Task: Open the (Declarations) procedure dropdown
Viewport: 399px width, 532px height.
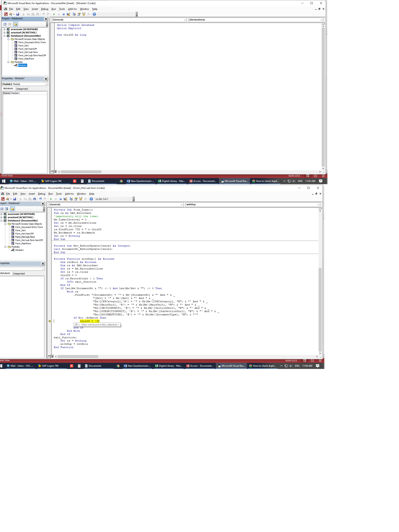Action: (321, 20)
